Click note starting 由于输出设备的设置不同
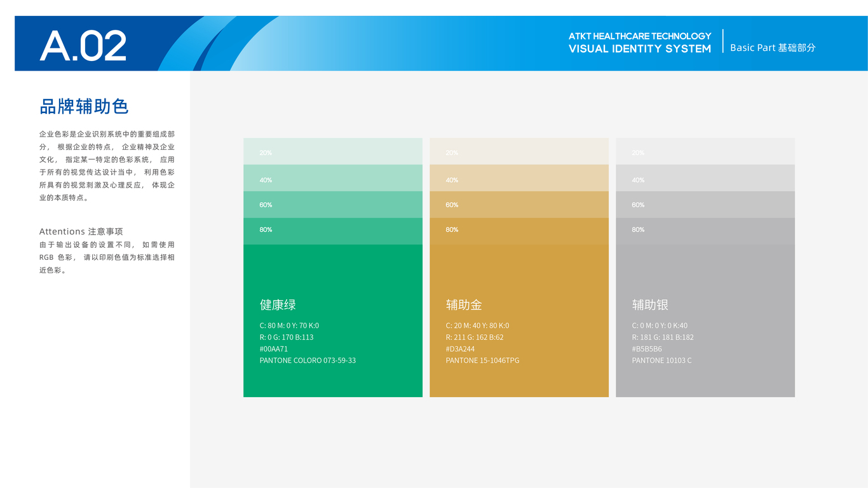The width and height of the screenshot is (868, 488). click(107, 257)
